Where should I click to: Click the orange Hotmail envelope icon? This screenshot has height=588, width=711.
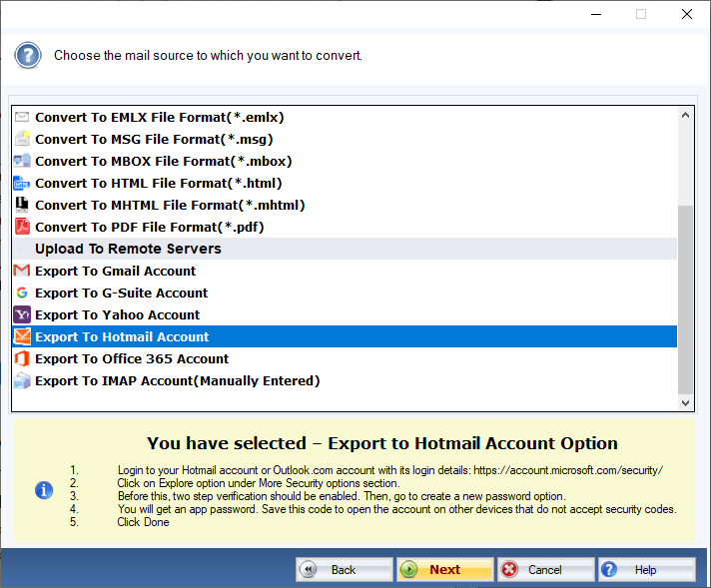[x=22, y=336]
